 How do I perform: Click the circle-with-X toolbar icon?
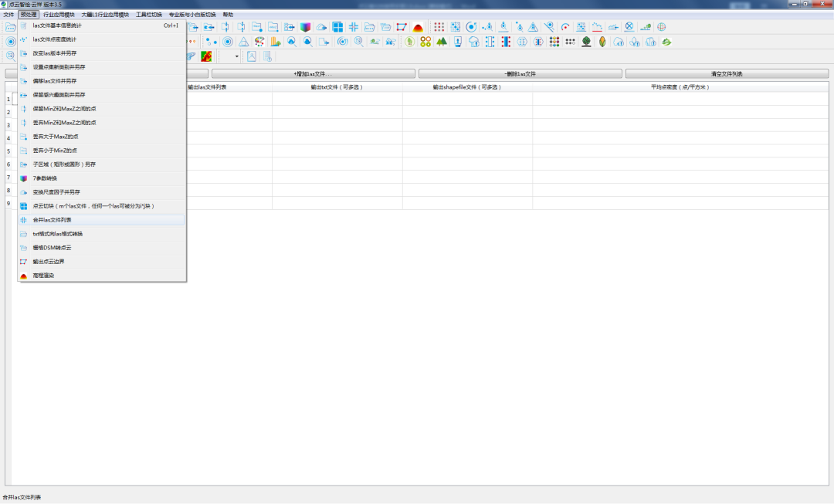(x=629, y=27)
